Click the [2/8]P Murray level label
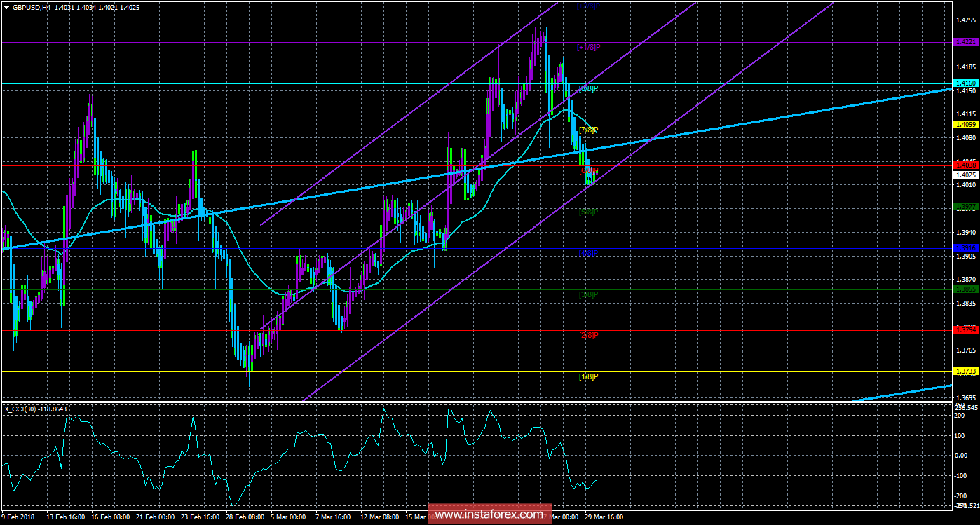The width and height of the screenshot is (980, 525). (587, 335)
